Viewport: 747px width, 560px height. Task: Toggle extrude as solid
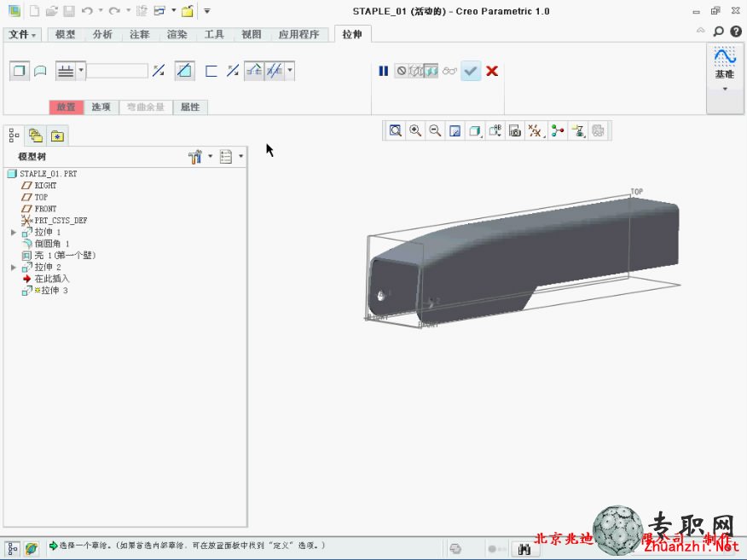point(20,71)
